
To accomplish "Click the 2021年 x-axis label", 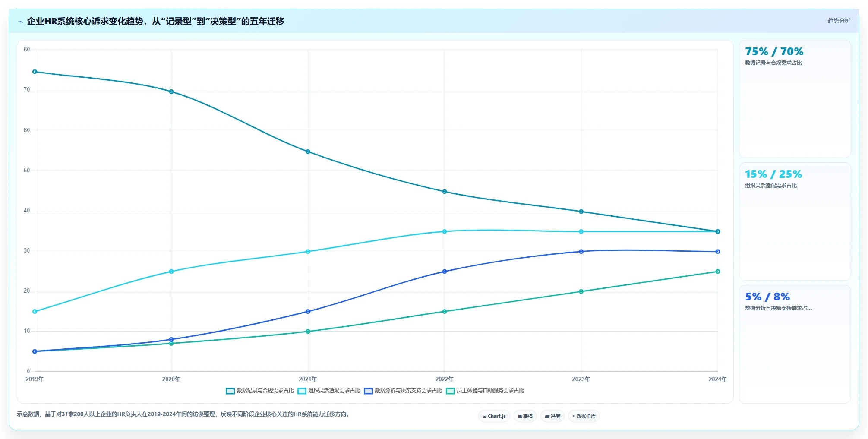I will pyautogui.click(x=308, y=379).
